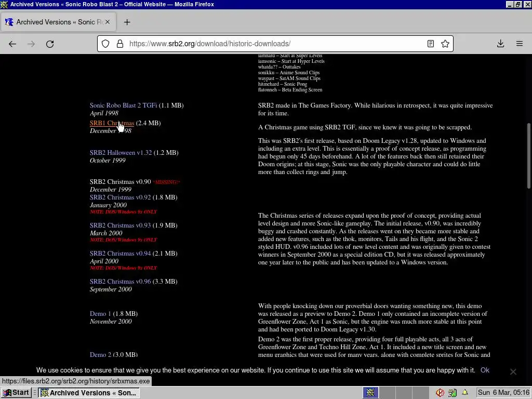Dismiss cookie notice with the X
Screen dimensions: 532x399
point(513,371)
